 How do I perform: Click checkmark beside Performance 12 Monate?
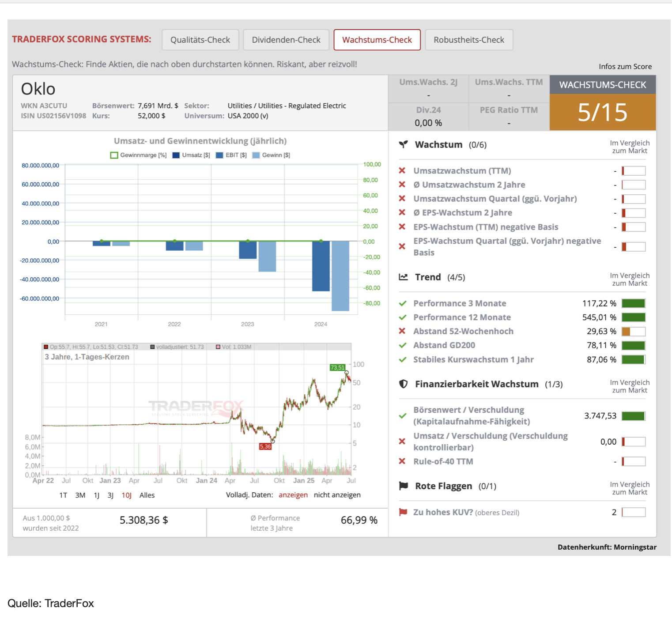[x=403, y=317]
